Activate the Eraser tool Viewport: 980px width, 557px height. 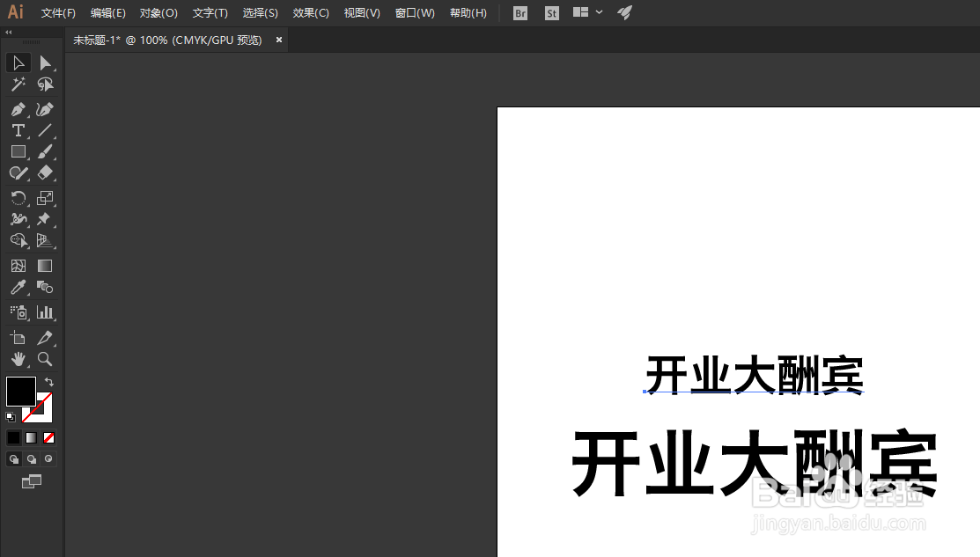[45, 172]
